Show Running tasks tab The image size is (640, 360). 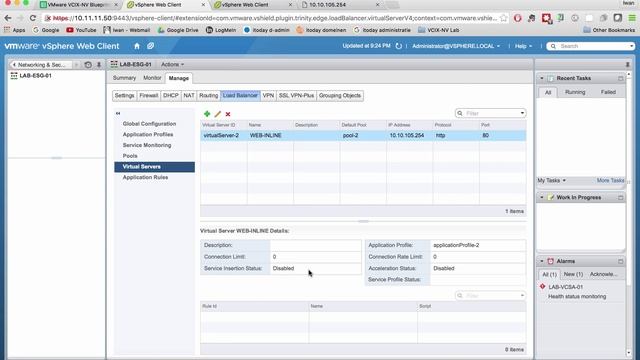(575, 92)
